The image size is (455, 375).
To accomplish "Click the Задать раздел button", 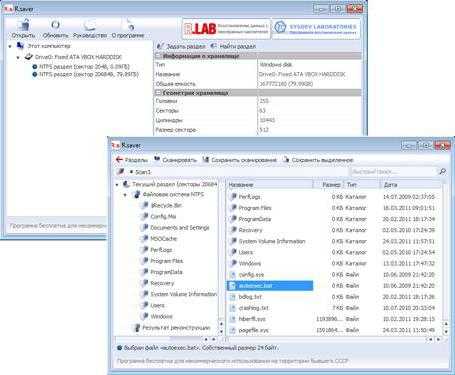I will pos(181,46).
